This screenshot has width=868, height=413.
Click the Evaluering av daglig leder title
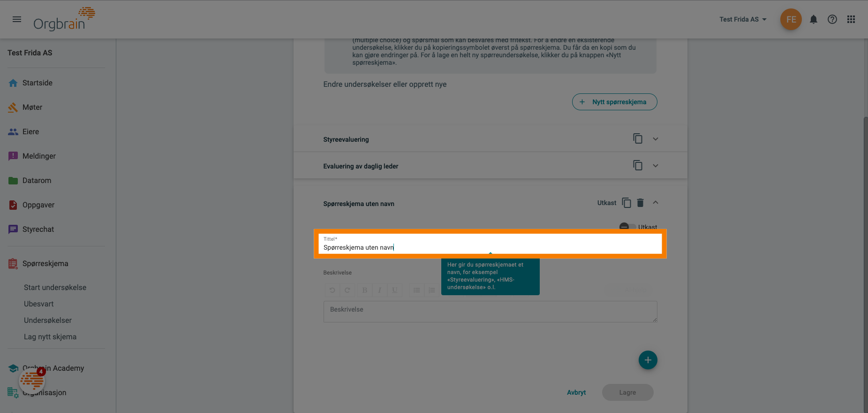(x=361, y=166)
